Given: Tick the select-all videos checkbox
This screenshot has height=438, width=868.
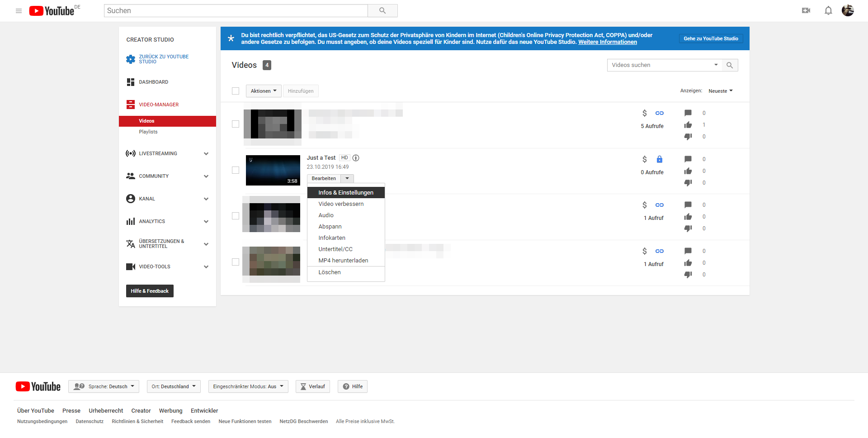Looking at the screenshot, I should (236, 91).
